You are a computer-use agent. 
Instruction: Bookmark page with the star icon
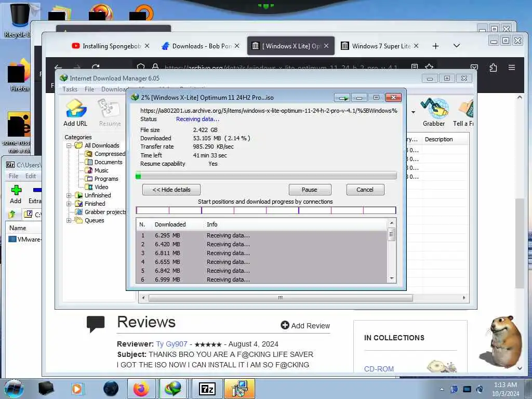coord(429,67)
